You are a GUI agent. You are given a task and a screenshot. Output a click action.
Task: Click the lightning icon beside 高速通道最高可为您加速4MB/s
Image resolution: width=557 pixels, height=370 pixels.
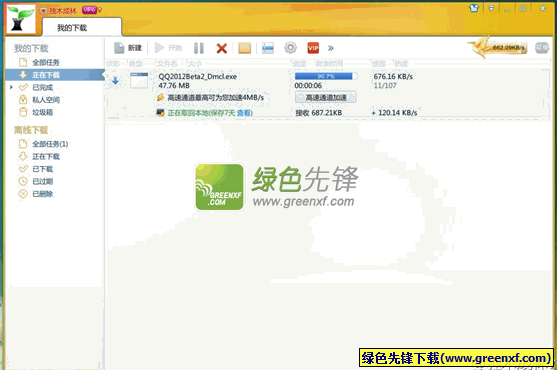click(x=161, y=97)
